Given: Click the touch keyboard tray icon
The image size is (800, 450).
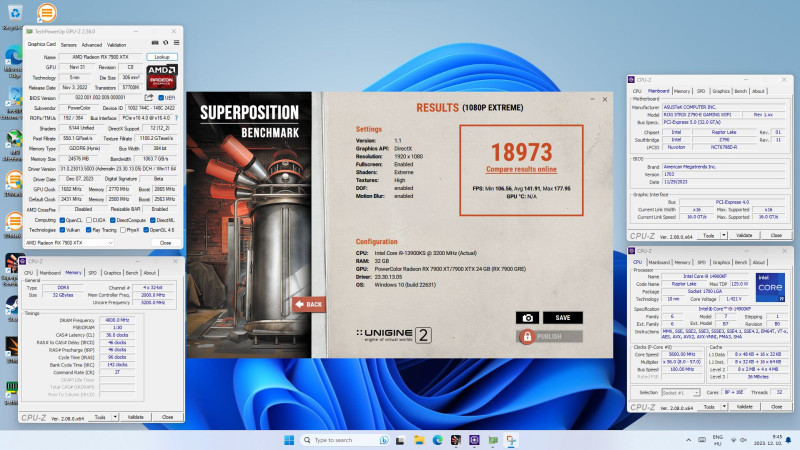Looking at the screenshot, I should (702, 440).
